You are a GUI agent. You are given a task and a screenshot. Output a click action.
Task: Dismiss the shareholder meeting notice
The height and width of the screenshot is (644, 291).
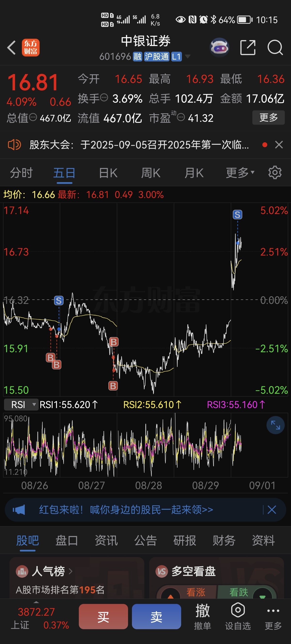(279, 145)
